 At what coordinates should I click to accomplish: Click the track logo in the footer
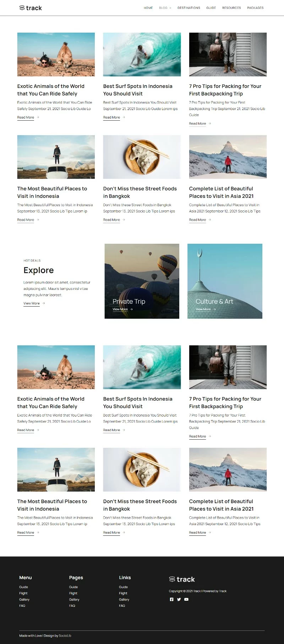[182, 579]
